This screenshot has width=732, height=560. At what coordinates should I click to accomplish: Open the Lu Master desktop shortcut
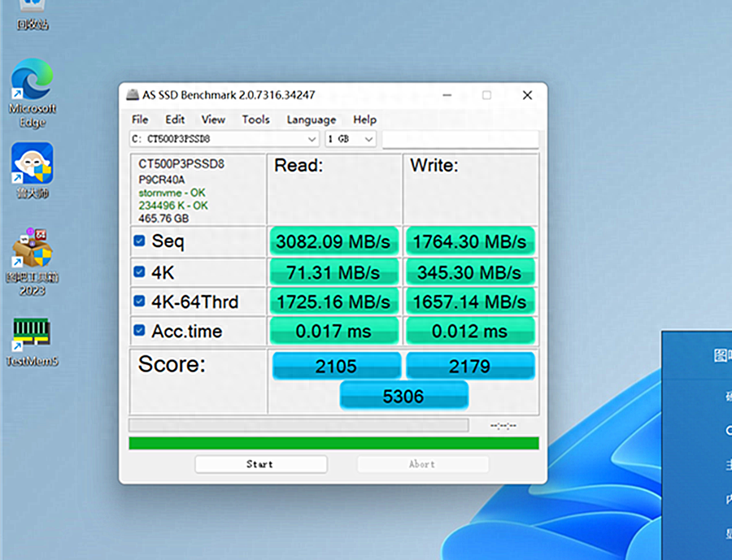tap(33, 171)
